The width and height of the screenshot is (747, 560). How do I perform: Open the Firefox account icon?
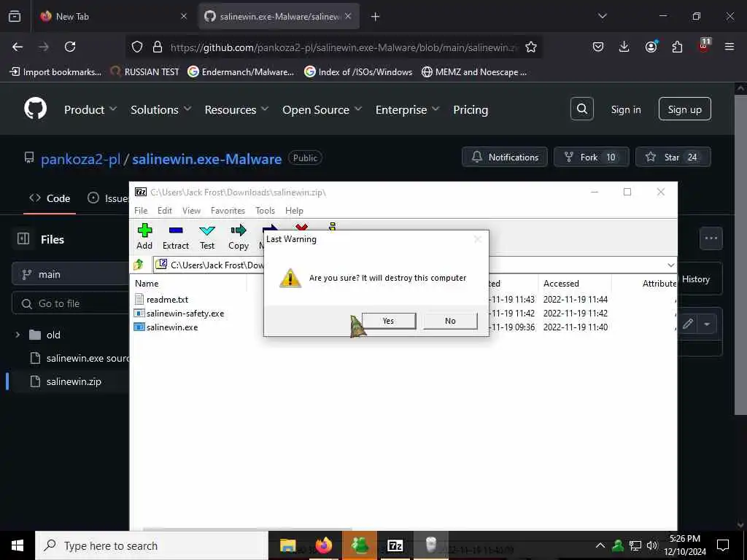(651, 47)
